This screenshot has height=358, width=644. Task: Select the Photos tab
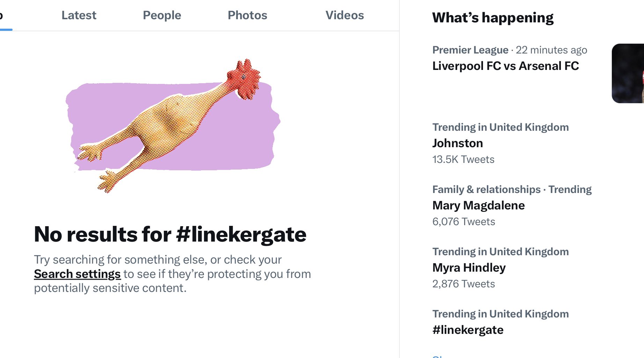(247, 15)
